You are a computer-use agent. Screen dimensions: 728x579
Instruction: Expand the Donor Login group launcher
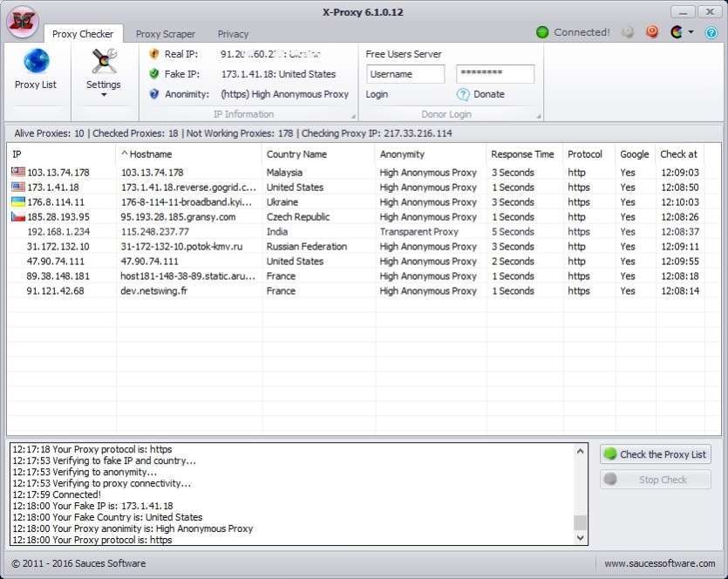[x=539, y=116]
